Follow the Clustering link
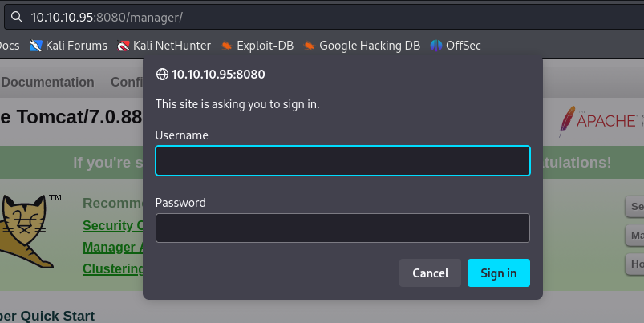 (112, 268)
